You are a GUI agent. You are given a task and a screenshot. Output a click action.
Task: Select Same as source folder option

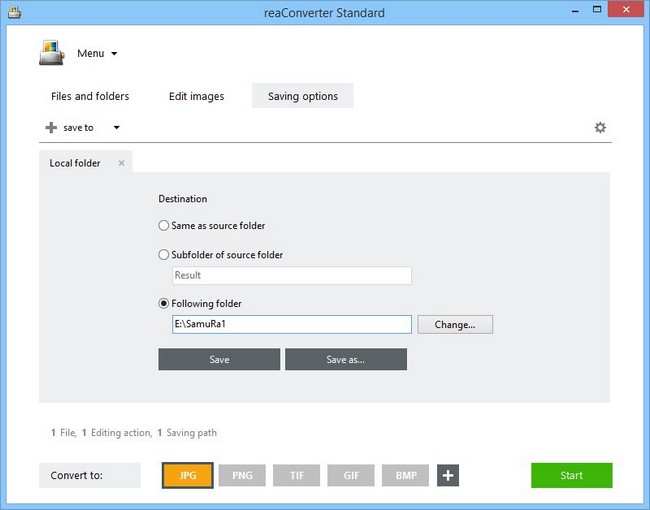tap(165, 226)
